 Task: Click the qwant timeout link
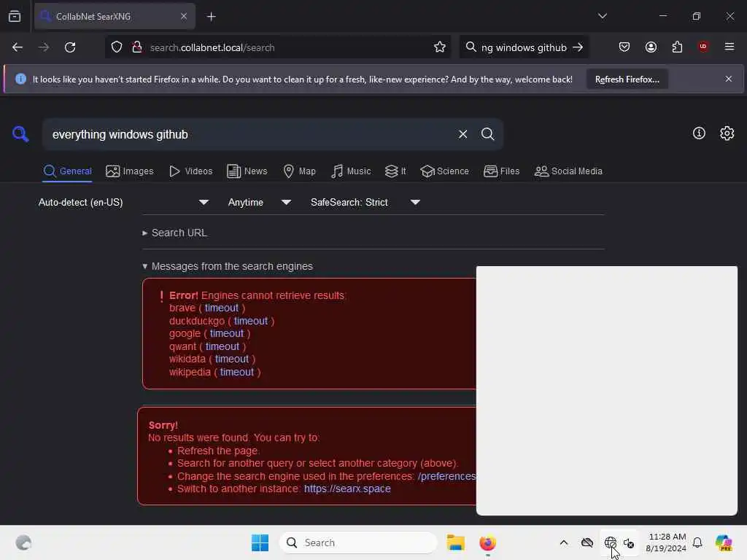222,346
